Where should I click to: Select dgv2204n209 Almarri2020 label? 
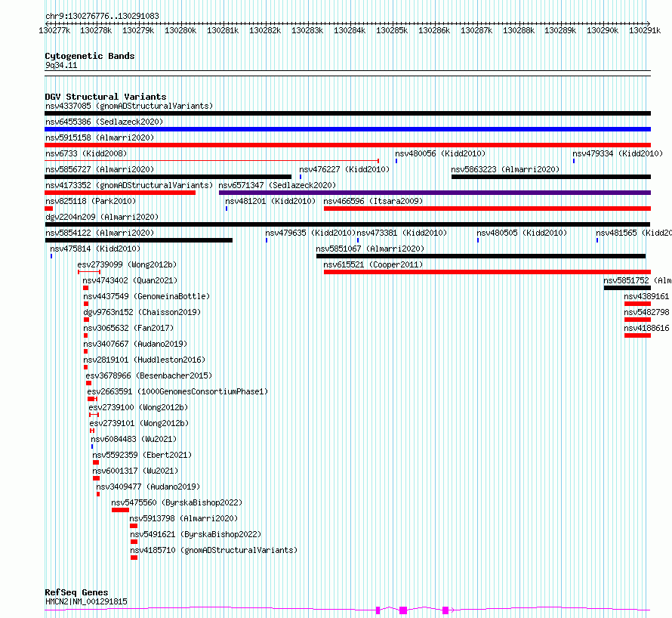coord(102,217)
